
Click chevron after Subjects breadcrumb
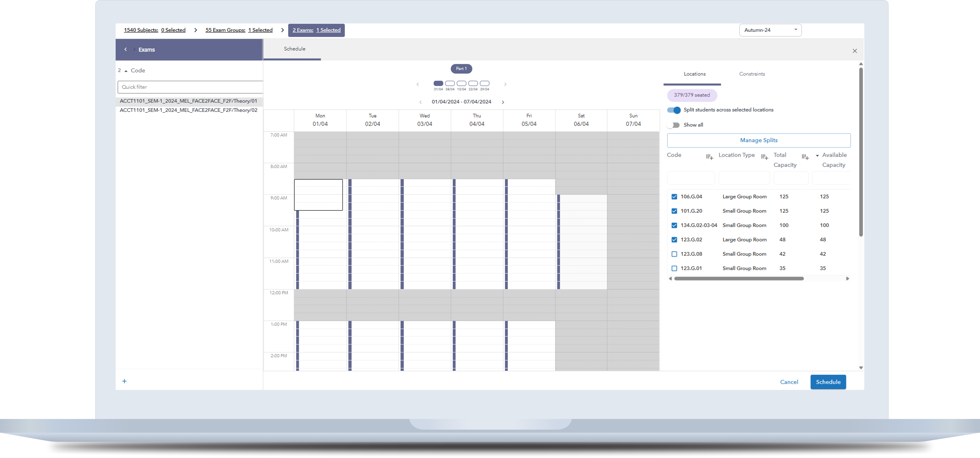pyautogui.click(x=195, y=30)
